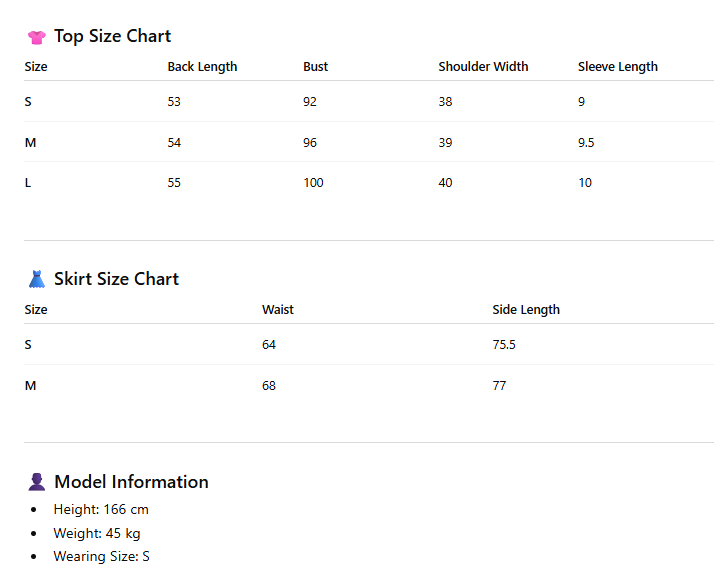Click the Shoulder Width column header

point(483,66)
